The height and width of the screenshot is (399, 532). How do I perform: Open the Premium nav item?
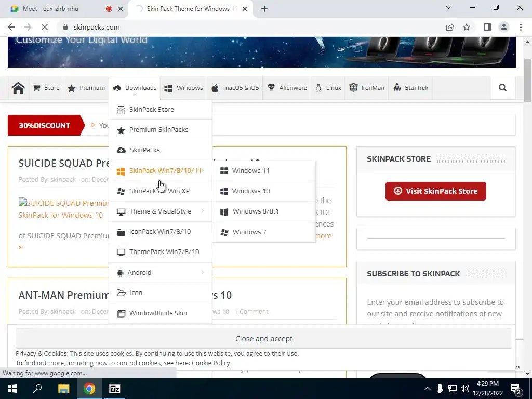(x=86, y=88)
